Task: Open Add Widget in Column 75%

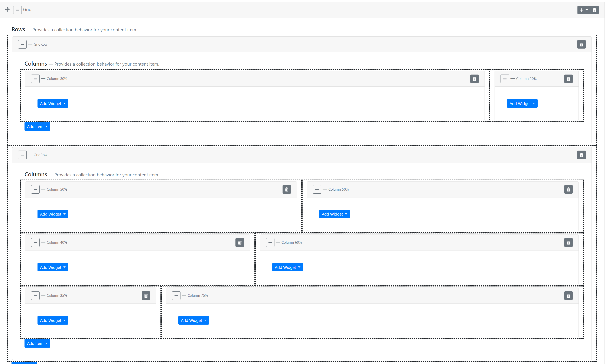Action: coord(193,320)
